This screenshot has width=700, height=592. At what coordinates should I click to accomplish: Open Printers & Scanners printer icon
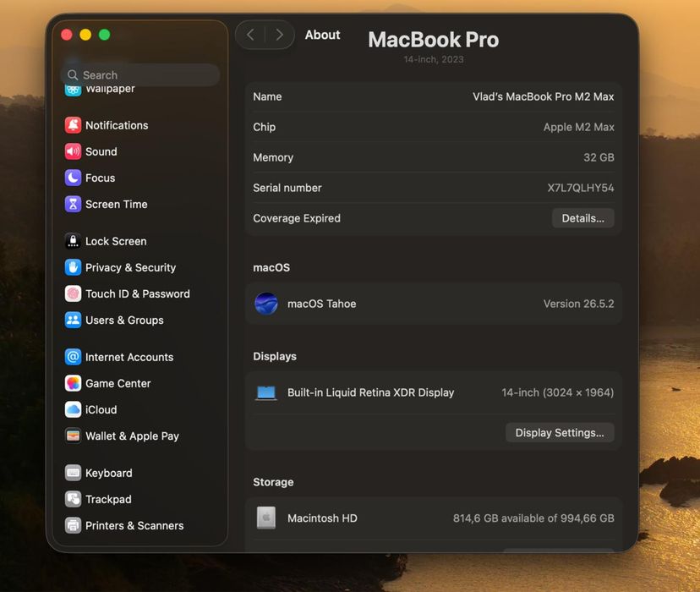click(x=73, y=525)
